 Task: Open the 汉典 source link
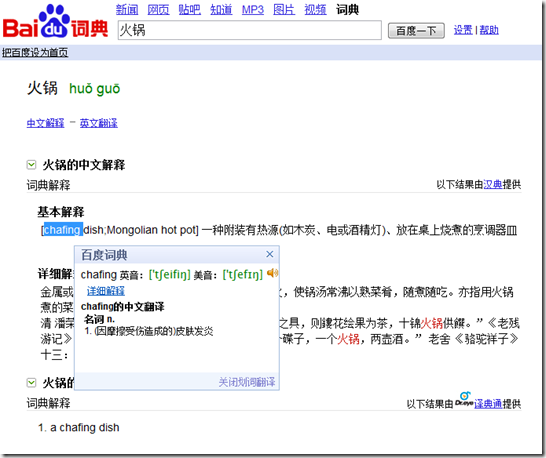(492, 185)
